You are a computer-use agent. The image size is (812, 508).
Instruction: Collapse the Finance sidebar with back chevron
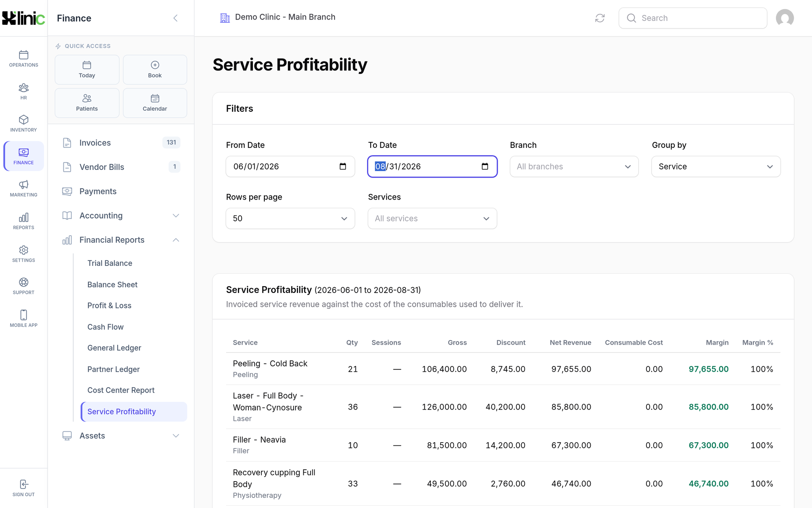coord(175,18)
